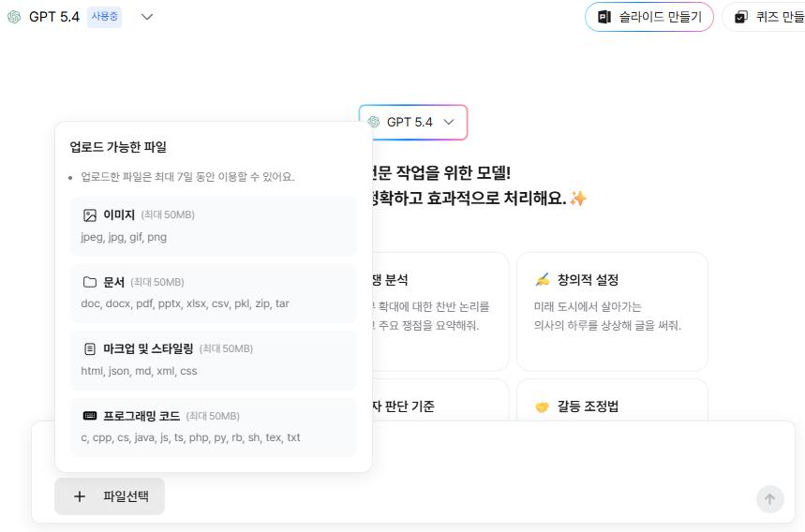This screenshot has width=805, height=532.
Task: Click the GPT logo icon in header
Action: click(14, 17)
